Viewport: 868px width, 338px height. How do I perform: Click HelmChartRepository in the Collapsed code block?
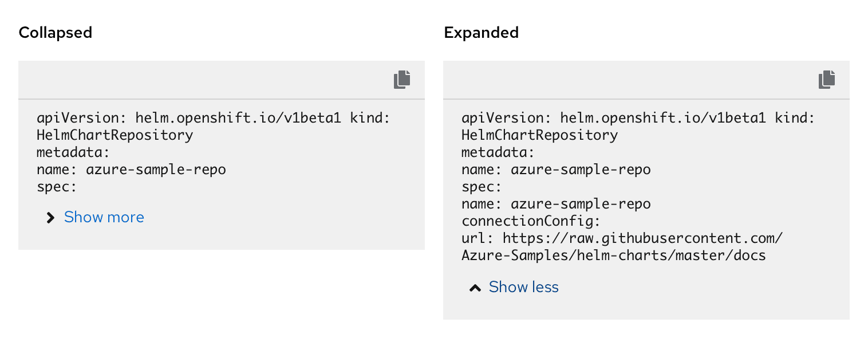[115, 135]
